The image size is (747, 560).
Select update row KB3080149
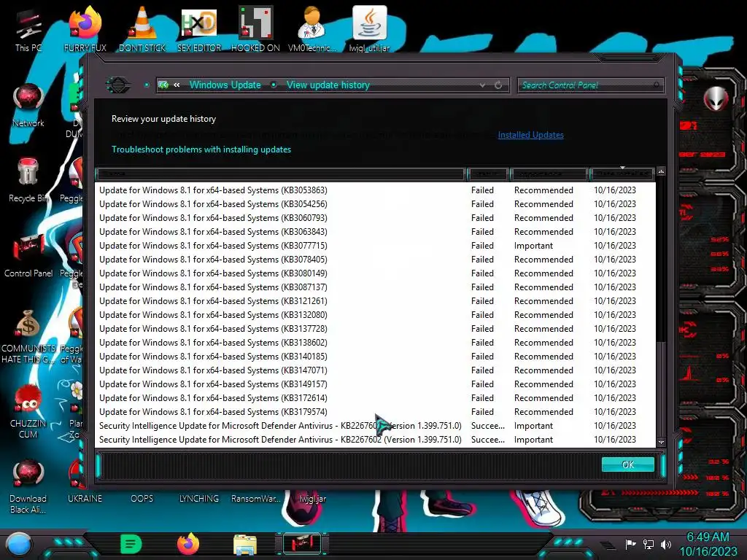pos(375,273)
